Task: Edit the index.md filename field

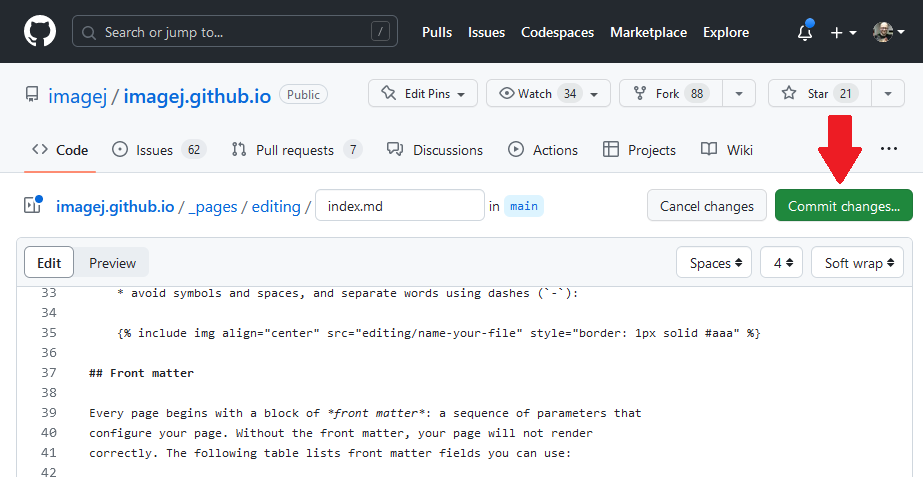Action: tap(400, 205)
